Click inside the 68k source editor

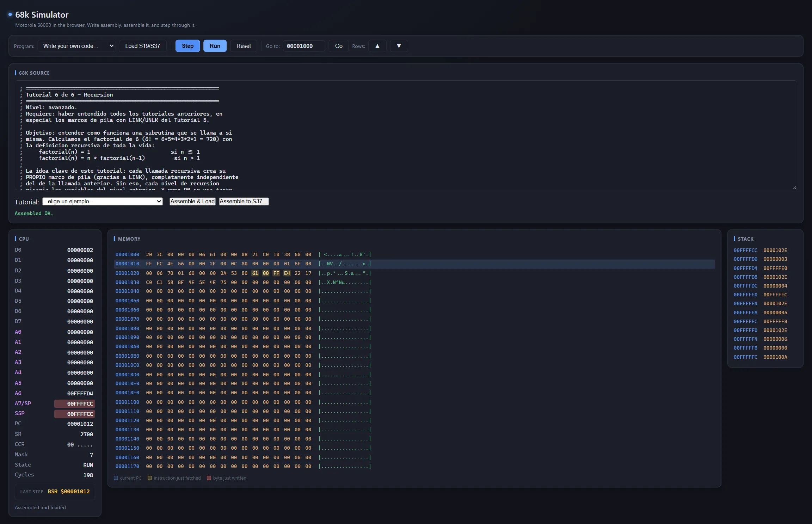point(406,135)
